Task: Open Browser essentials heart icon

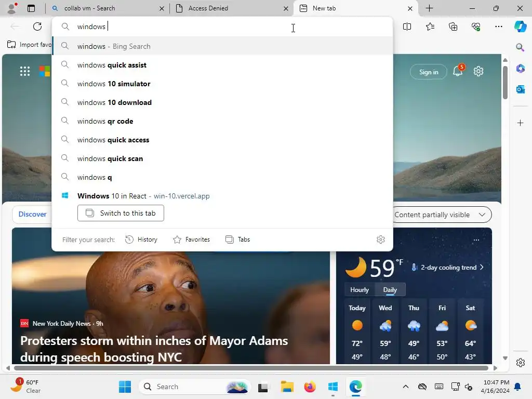Action: click(476, 26)
